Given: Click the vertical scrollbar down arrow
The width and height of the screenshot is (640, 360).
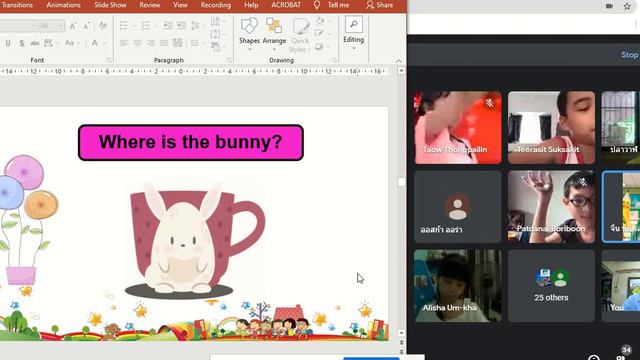Looking at the screenshot, I should coord(401,333).
